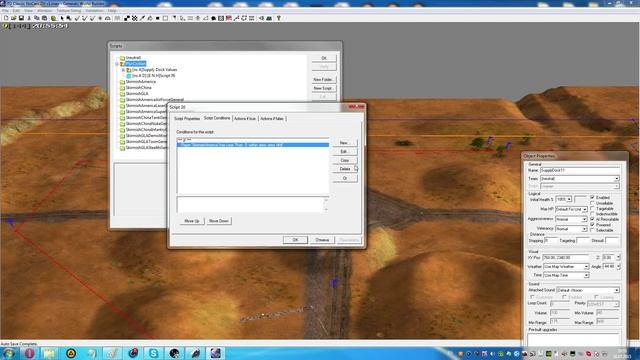Viewport: 640px width, 360px height.
Task: Click the Copy toolbar icon
Action: coord(36,18)
